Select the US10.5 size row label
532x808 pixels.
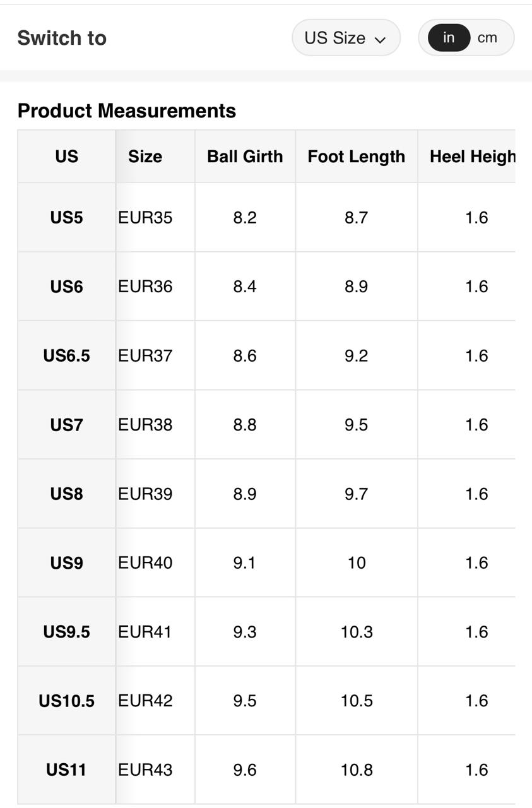66,701
